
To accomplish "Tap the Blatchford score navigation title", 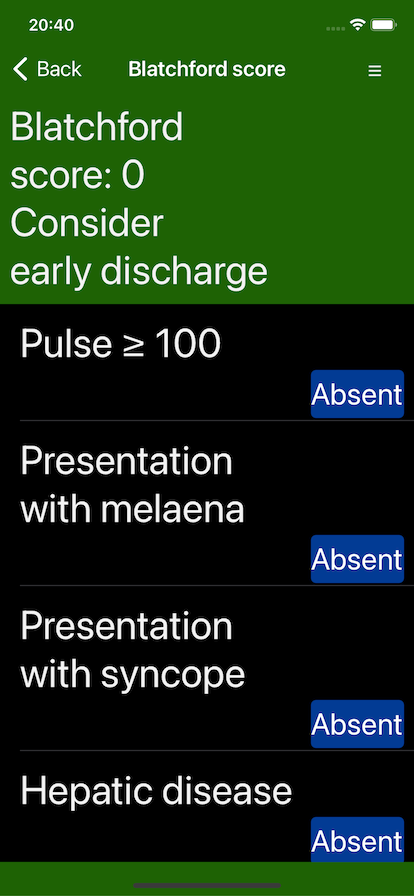I will coord(207,69).
